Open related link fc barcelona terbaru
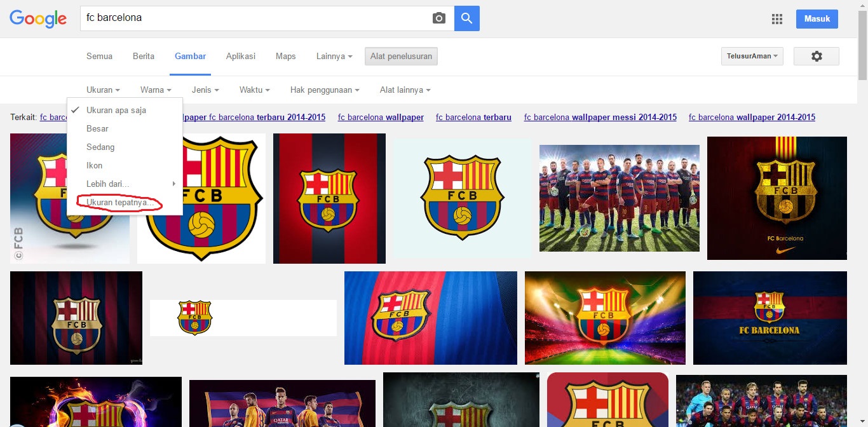The height and width of the screenshot is (427, 868). (x=473, y=117)
